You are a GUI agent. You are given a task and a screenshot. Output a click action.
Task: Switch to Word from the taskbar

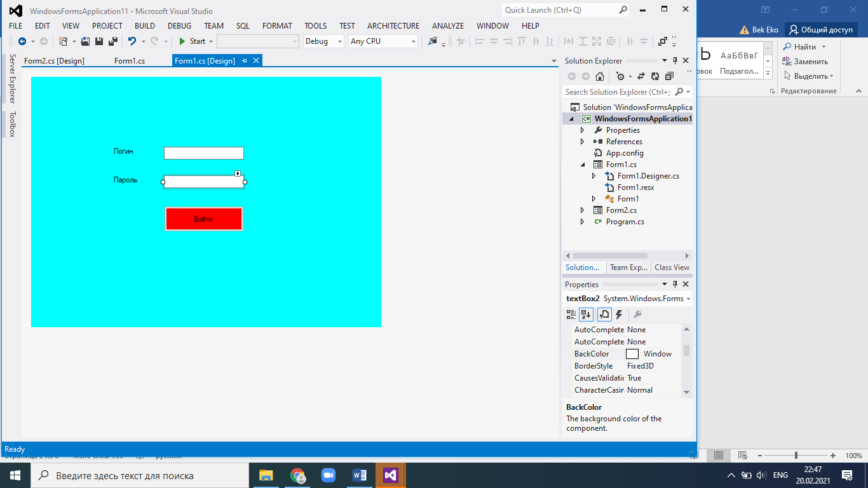[360, 475]
